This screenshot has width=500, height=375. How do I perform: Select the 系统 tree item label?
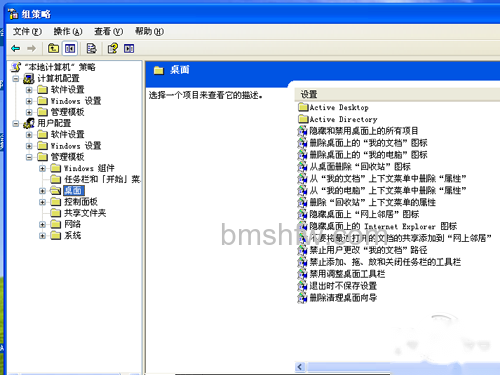[x=72, y=235]
